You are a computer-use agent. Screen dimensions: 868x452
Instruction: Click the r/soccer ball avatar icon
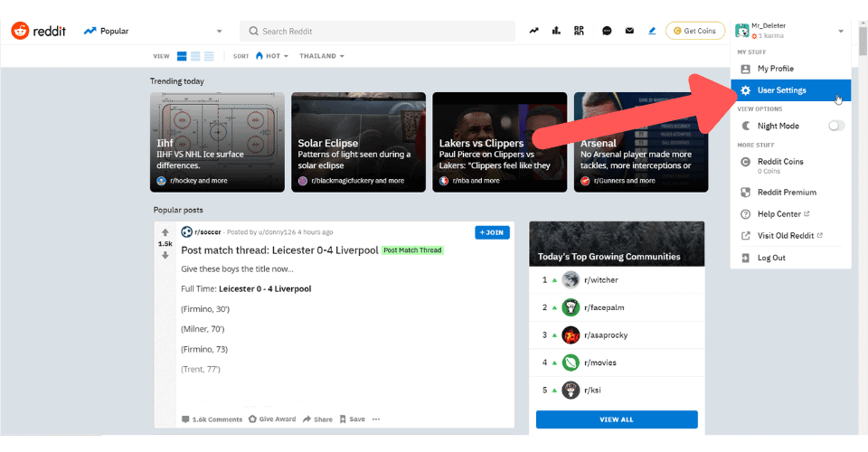coord(186,232)
